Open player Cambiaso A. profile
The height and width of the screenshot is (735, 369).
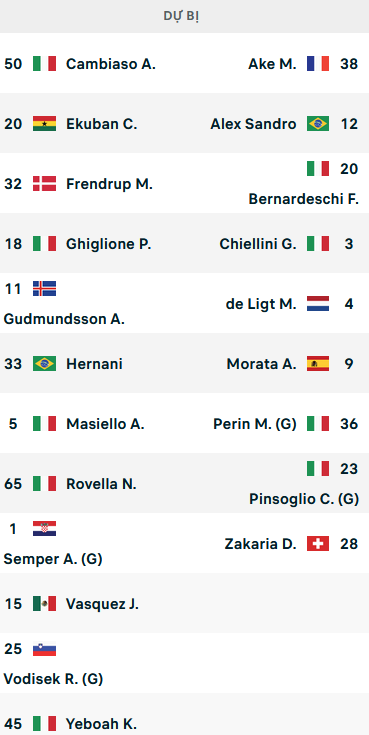[111, 64]
